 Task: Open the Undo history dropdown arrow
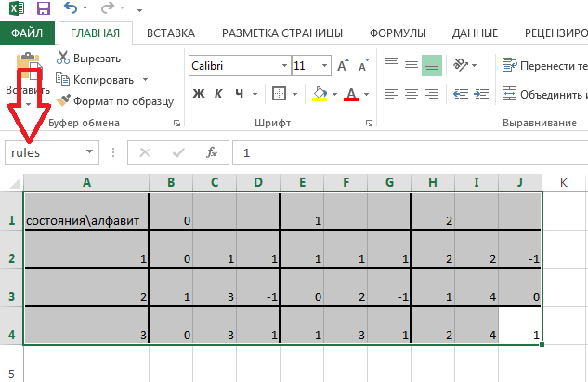click(x=85, y=8)
